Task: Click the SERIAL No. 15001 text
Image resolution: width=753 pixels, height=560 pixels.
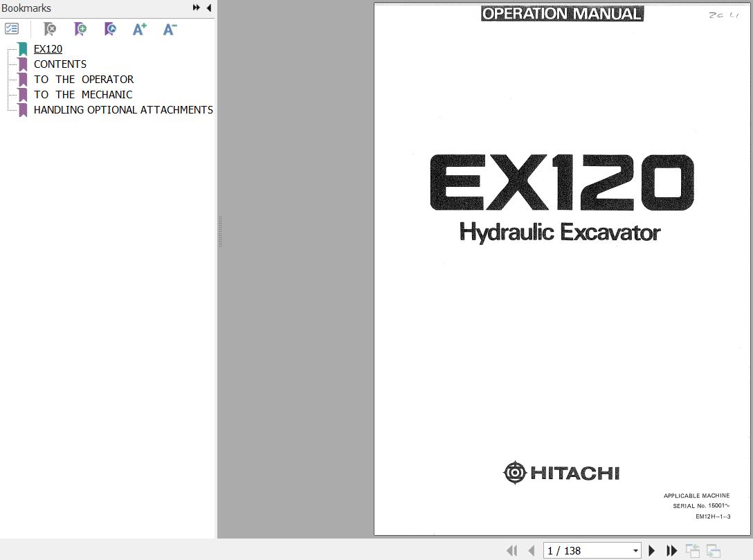Action: point(701,506)
